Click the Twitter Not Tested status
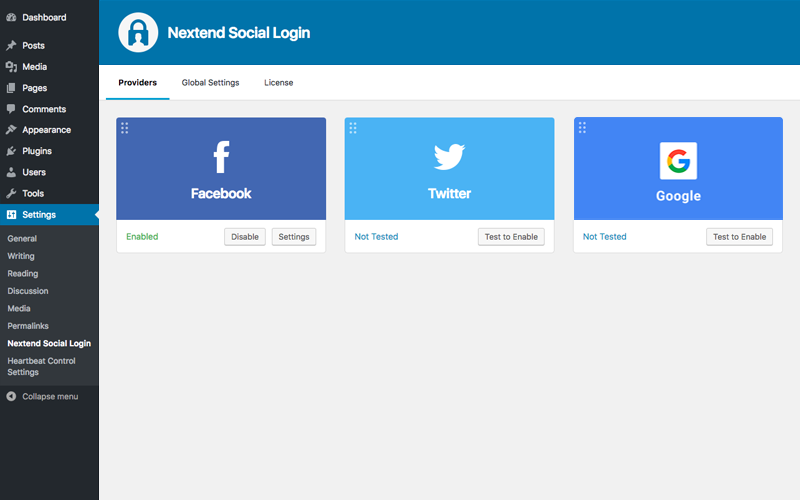The image size is (800, 500). pyautogui.click(x=377, y=237)
